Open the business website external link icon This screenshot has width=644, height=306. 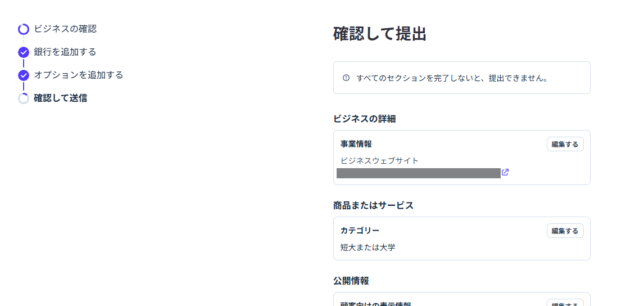pos(505,172)
